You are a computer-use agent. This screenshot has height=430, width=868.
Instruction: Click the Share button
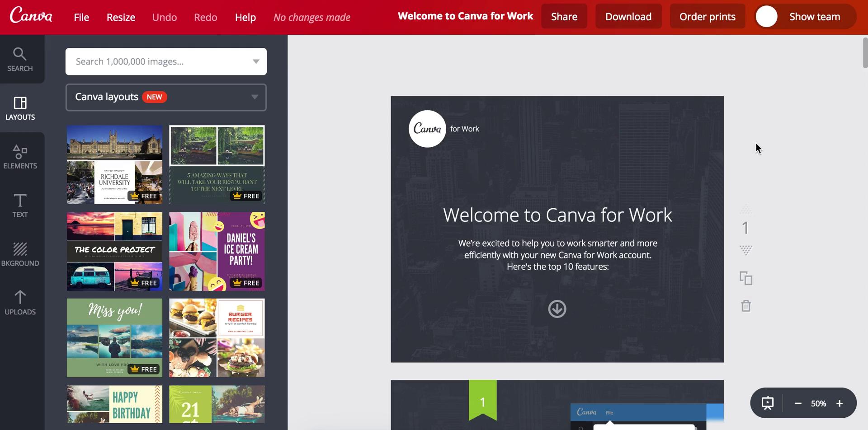point(564,16)
